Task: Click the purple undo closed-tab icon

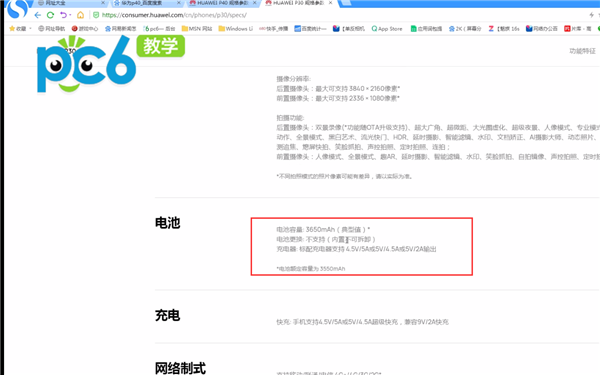Action: click(63, 15)
